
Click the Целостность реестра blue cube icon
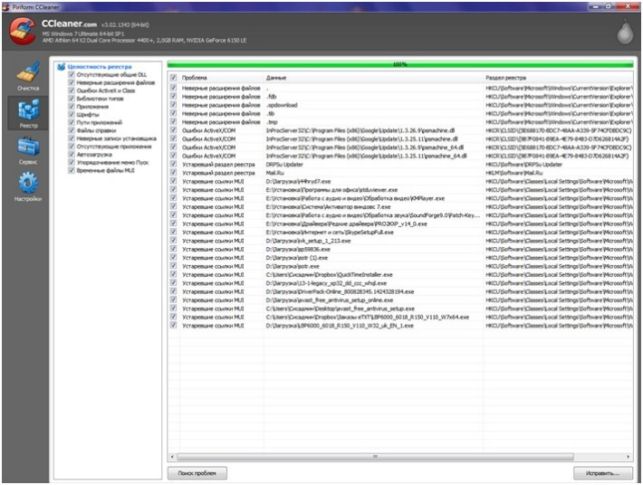point(61,66)
